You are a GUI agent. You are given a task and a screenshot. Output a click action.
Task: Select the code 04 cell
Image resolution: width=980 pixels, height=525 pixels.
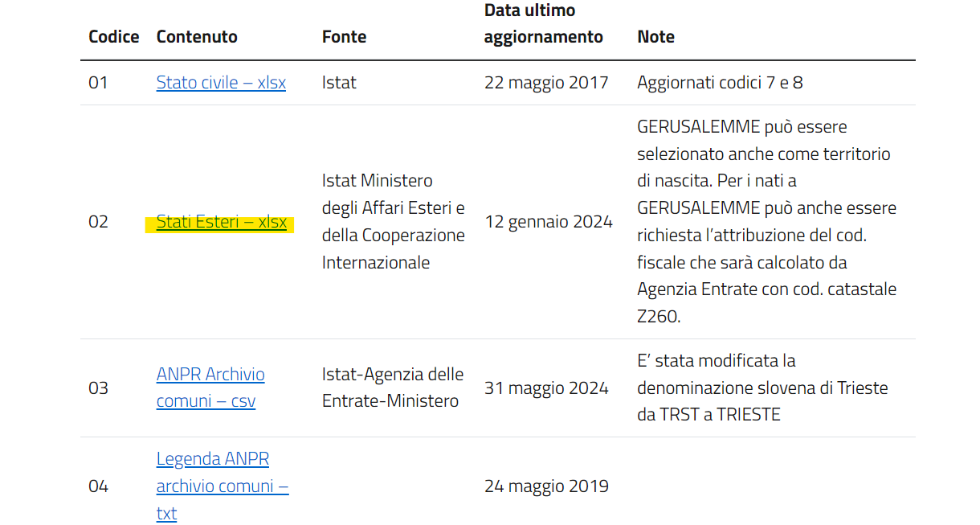[x=98, y=486]
